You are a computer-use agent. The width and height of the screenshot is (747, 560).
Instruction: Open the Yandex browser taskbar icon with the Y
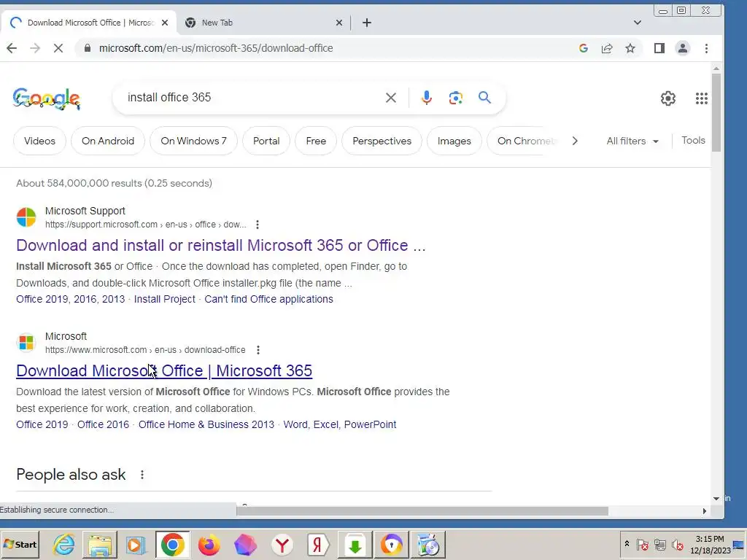coord(282,545)
